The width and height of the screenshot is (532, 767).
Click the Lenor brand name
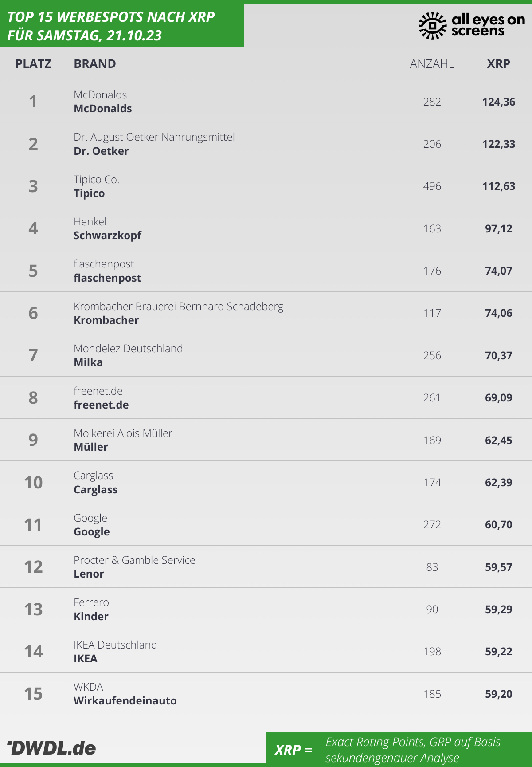point(89,574)
